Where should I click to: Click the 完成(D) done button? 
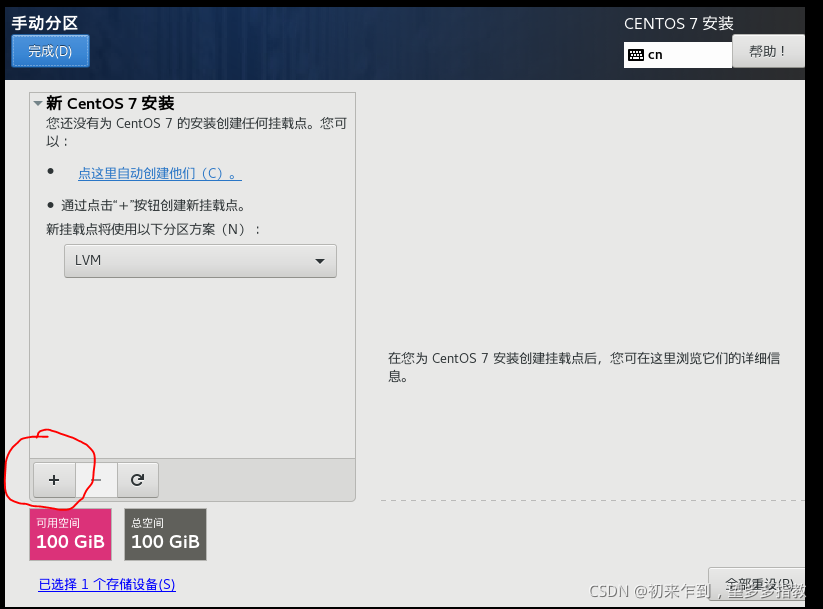point(50,51)
